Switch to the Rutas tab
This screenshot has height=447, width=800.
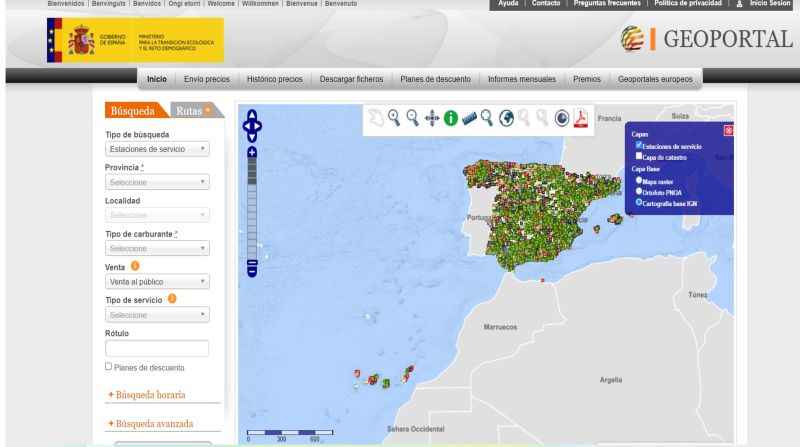[x=194, y=110]
